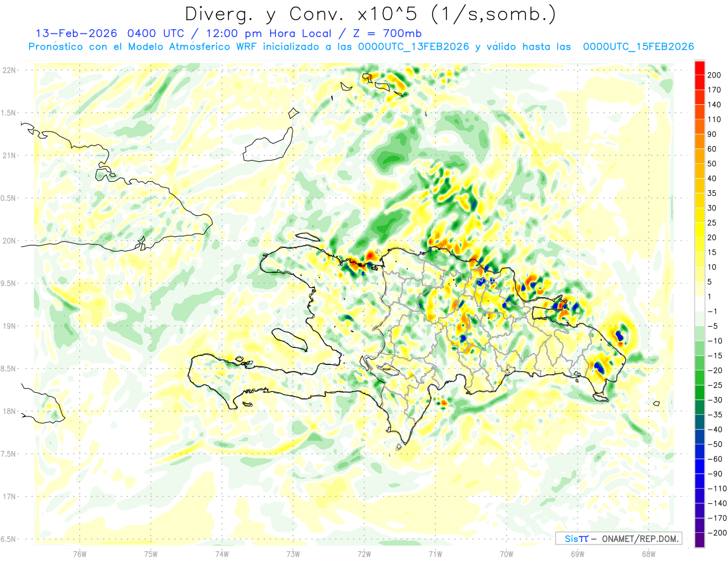Pick the dark purple bottom colorbar segment
Screen dimensions: 728x562
tap(699, 540)
